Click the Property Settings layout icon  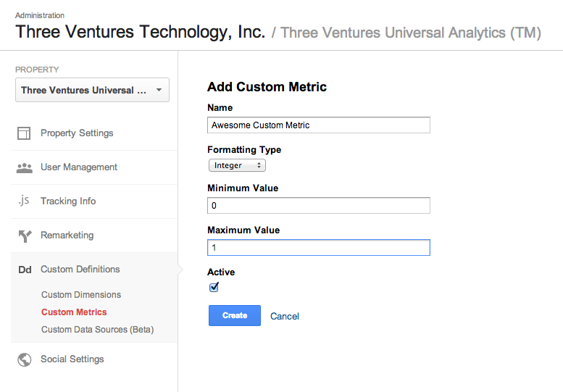[24, 133]
